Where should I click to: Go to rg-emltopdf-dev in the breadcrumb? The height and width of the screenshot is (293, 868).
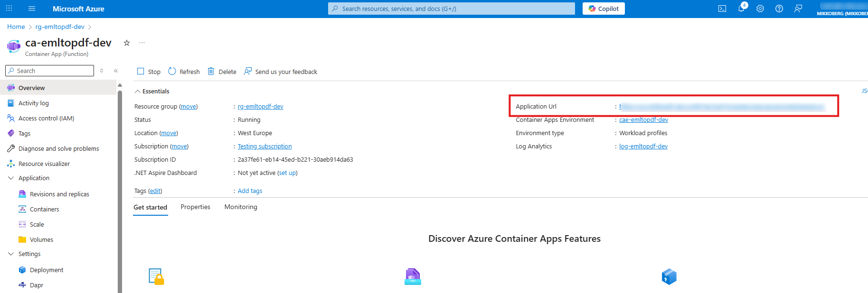click(x=60, y=27)
